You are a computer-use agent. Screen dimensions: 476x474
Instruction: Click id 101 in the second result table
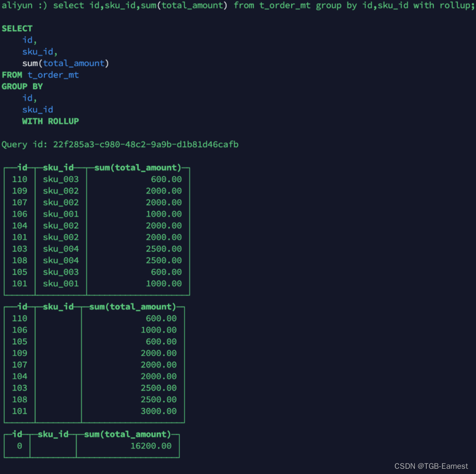(x=20, y=411)
